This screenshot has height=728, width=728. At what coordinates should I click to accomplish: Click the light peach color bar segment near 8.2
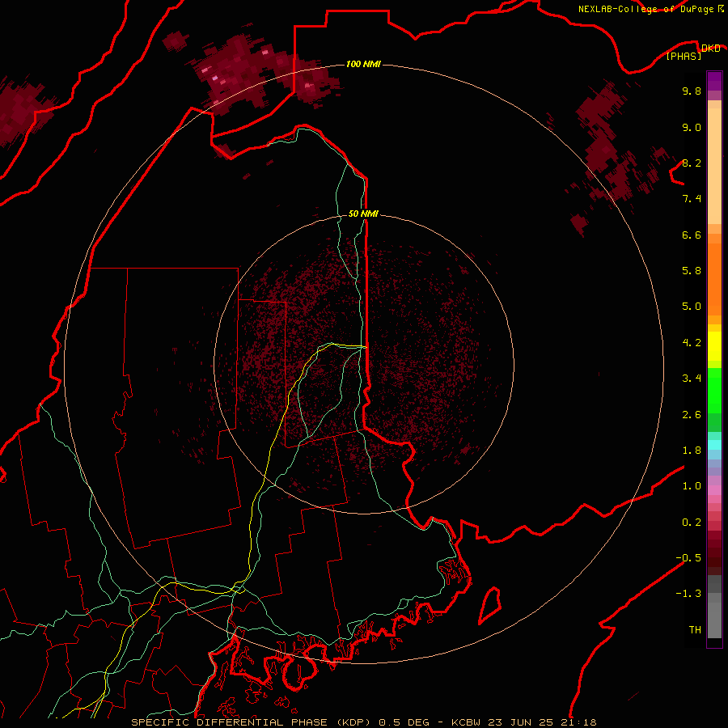714,166
